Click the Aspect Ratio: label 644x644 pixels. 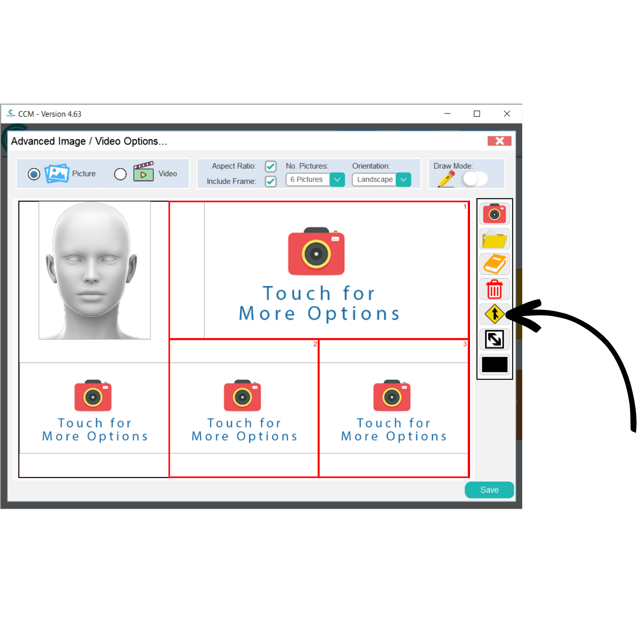click(234, 166)
